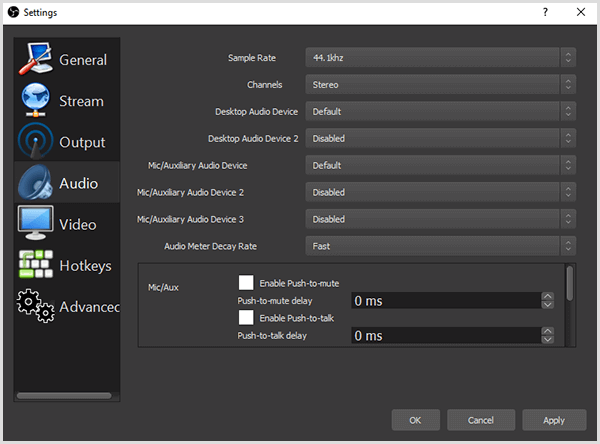The height and width of the screenshot is (444, 600).
Task: Click the Desktop Audio Device 2 label
Action: (253, 139)
